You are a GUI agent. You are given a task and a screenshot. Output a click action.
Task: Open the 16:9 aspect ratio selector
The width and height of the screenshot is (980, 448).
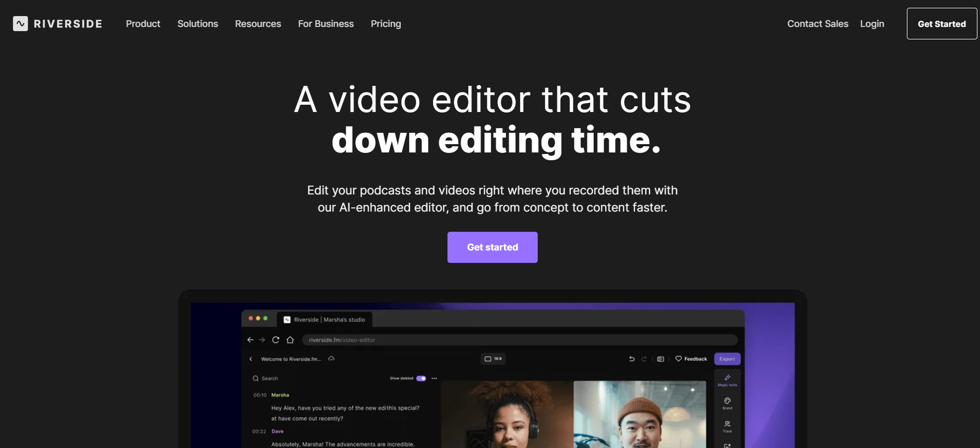point(493,359)
